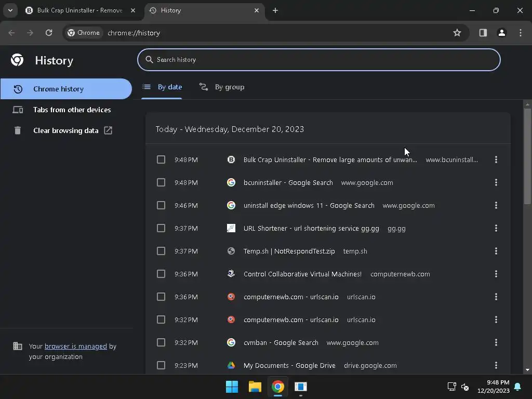Screen dimensions: 532x399
Task: Open more actions for uninstall edge entry
Action: pos(496,205)
